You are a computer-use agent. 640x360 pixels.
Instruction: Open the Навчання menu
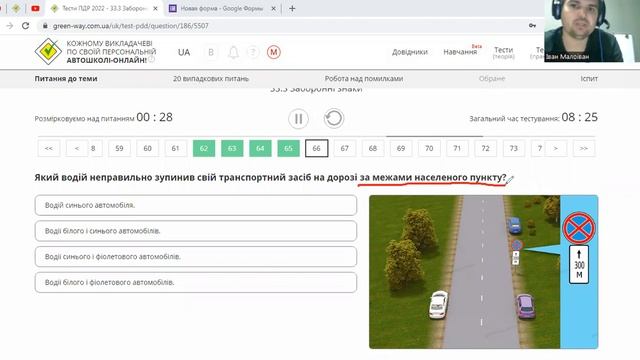460,52
